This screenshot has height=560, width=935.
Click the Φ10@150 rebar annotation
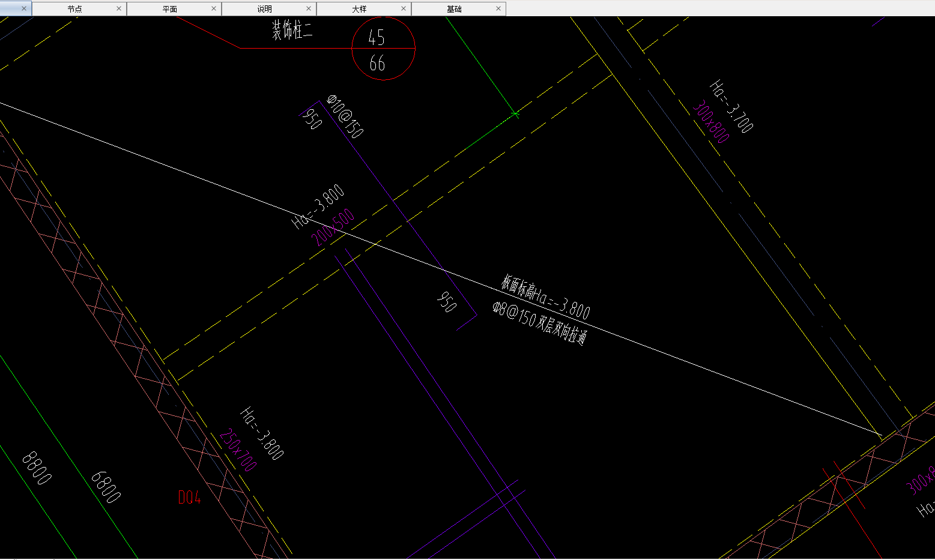coord(346,116)
